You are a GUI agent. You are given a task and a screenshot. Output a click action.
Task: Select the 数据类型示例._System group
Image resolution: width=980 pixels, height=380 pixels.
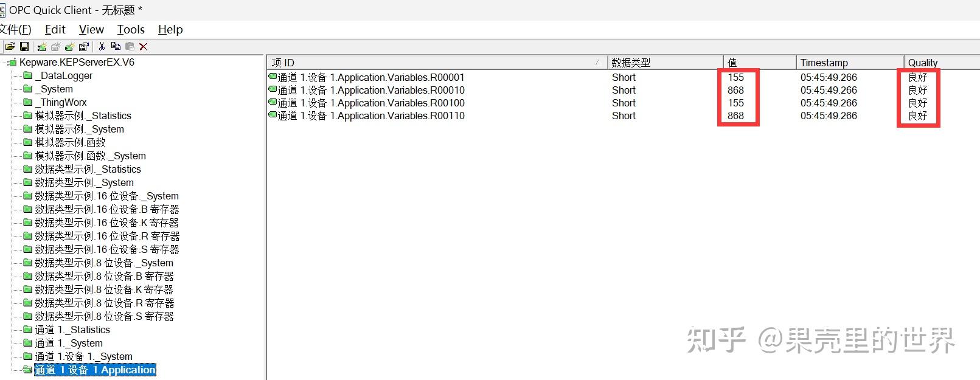[85, 182]
